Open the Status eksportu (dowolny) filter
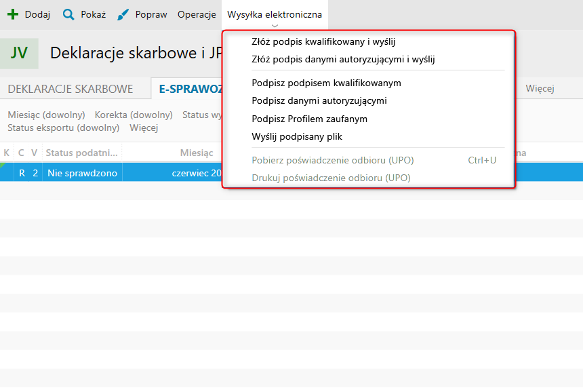 click(63, 128)
